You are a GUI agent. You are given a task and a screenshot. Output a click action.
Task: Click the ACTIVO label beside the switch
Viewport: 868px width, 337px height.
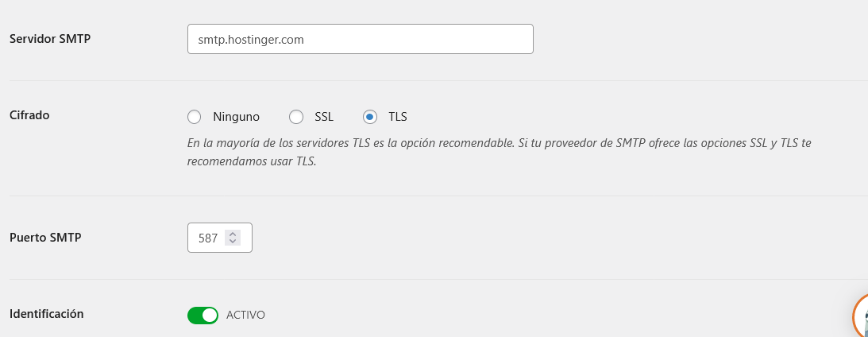245,316
